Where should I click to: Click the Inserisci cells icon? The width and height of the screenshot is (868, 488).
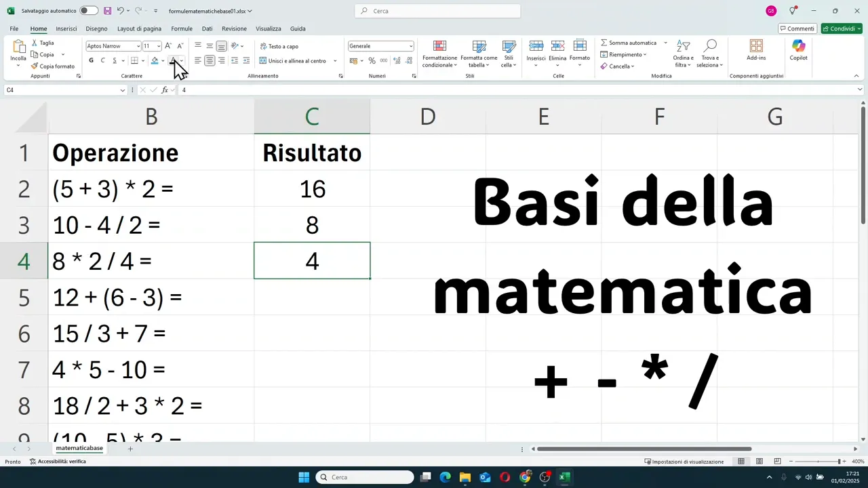tap(536, 46)
